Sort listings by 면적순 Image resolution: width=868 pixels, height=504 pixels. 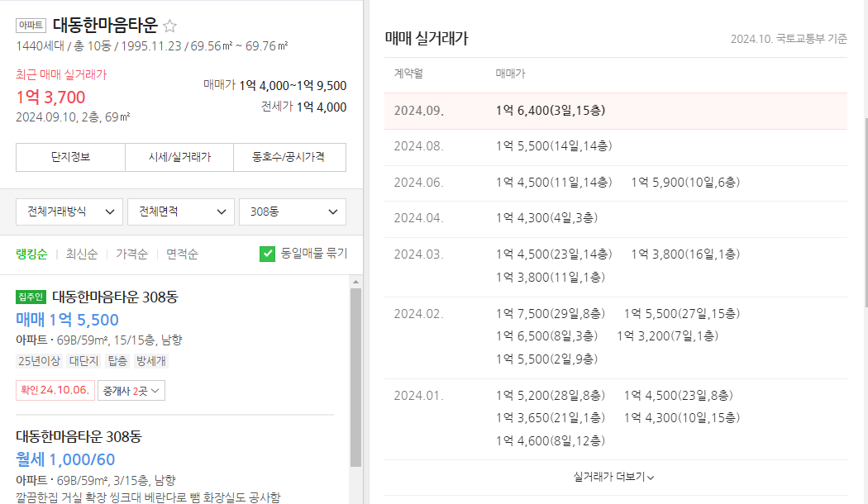coord(182,254)
